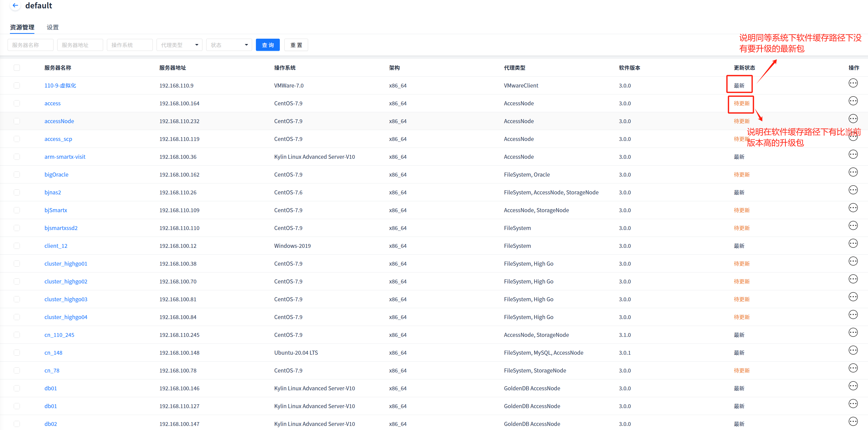Click the back arrow next to default
The height and width of the screenshot is (430, 868).
(15, 5)
